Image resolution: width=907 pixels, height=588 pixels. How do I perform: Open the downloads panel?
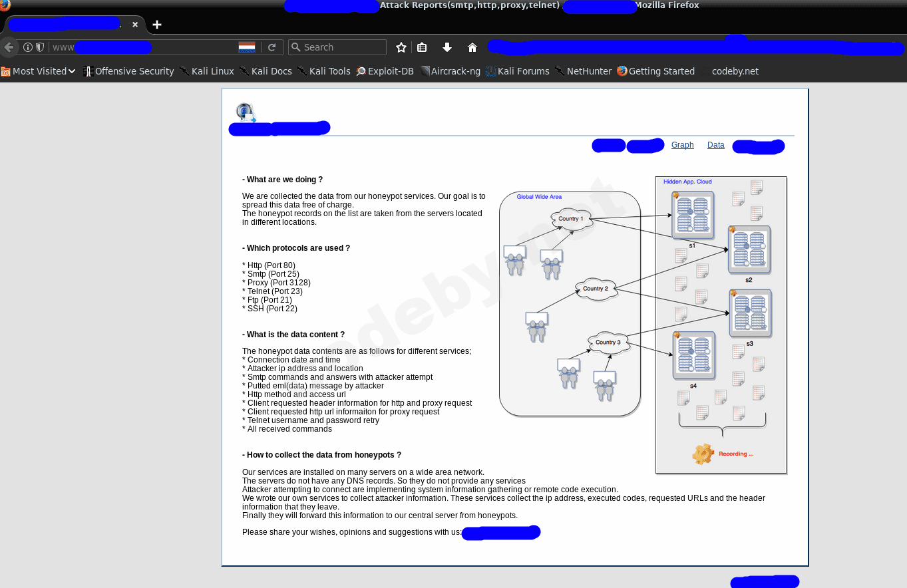pyautogui.click(x=447, y=47)
